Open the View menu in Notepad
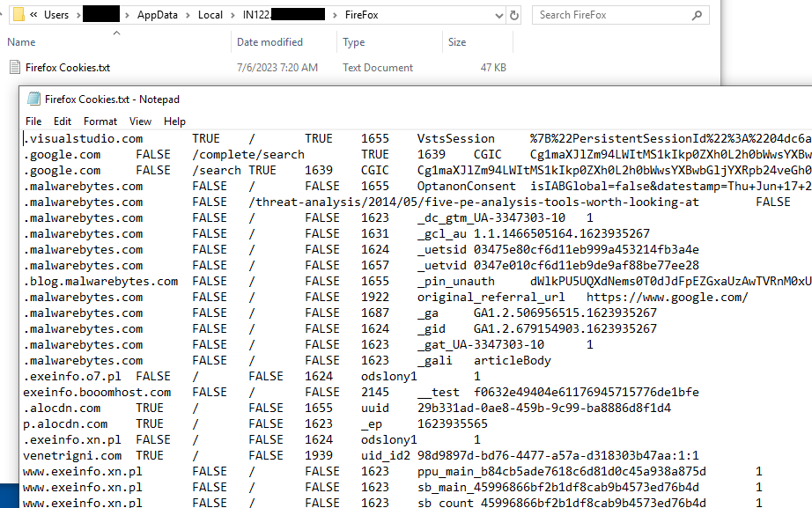The width and height of the screenshot is (812, 508). tap(140, 121)
